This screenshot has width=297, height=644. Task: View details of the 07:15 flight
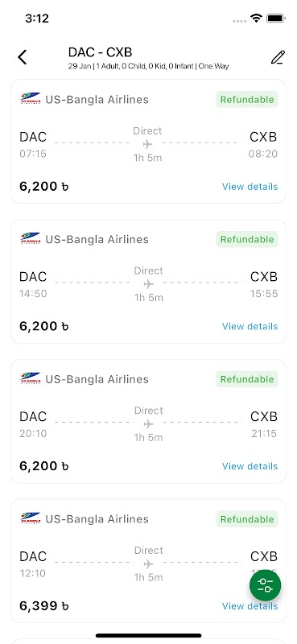[250, 187]
